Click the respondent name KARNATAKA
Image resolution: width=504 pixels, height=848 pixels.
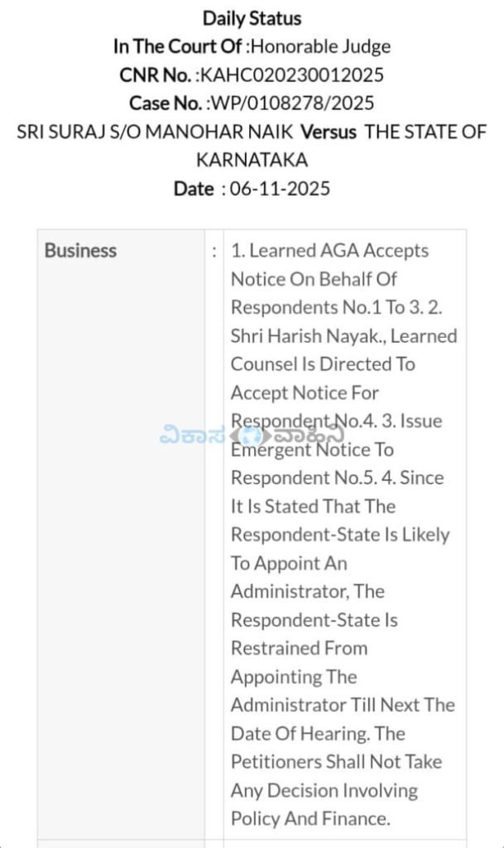[x=252, y=160]
